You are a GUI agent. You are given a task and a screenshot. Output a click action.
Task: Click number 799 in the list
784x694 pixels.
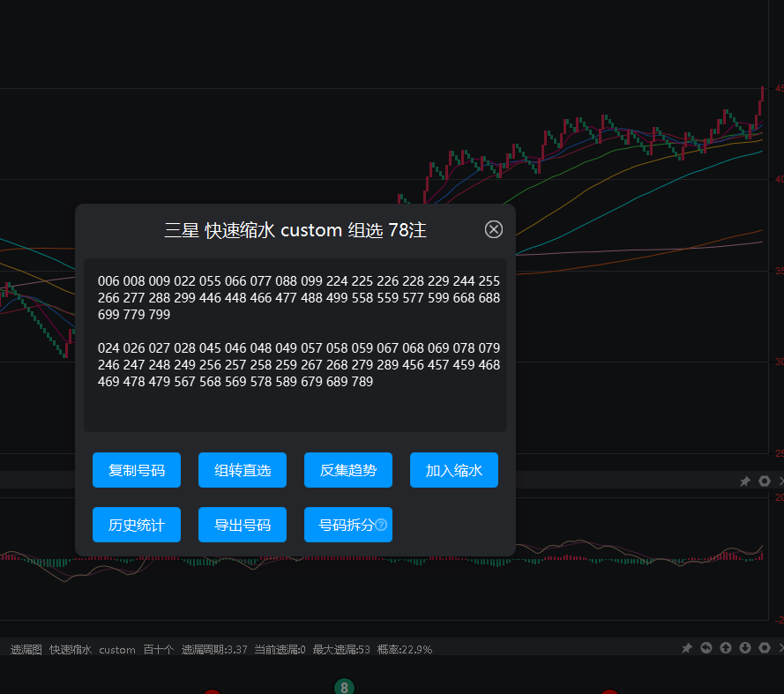tap(159, 315)
